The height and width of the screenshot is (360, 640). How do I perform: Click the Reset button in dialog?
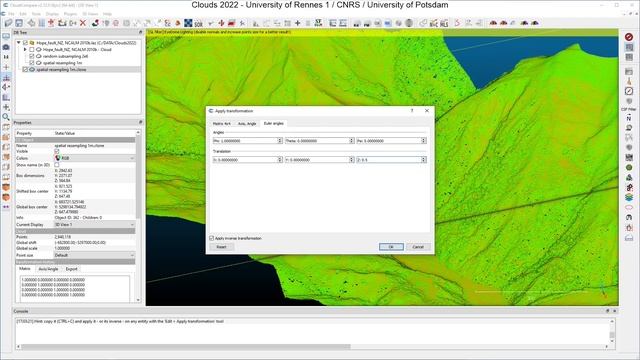click(x=221, y=247)
